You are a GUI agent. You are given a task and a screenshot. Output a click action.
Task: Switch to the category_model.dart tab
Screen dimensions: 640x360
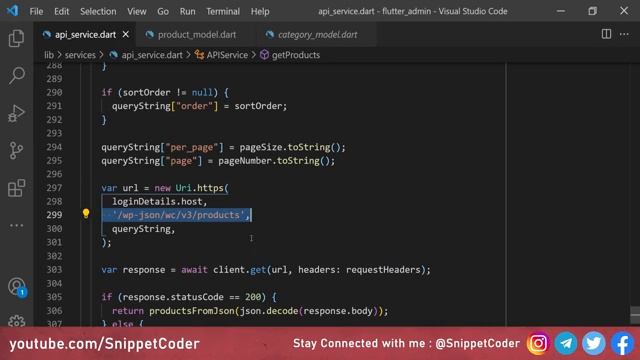pos(318,35)
